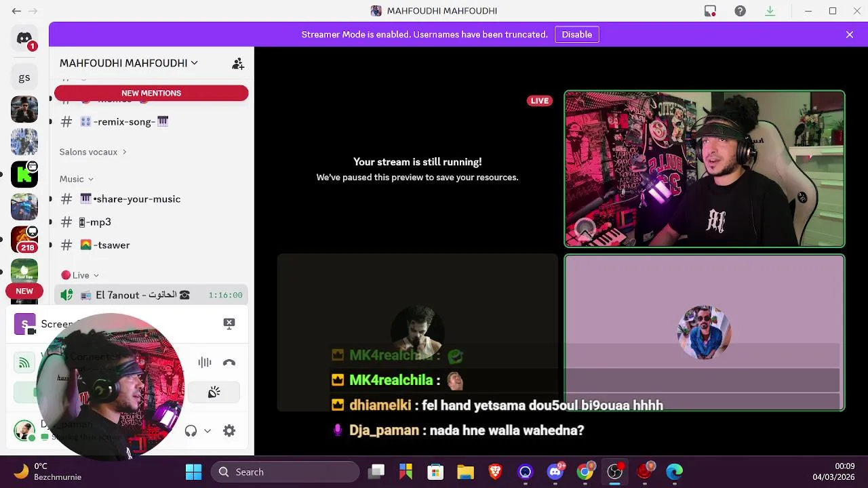Viewport: 868px width, 488px height.
Task: Open File Explorer from taskbar
Action: point(465,472)
